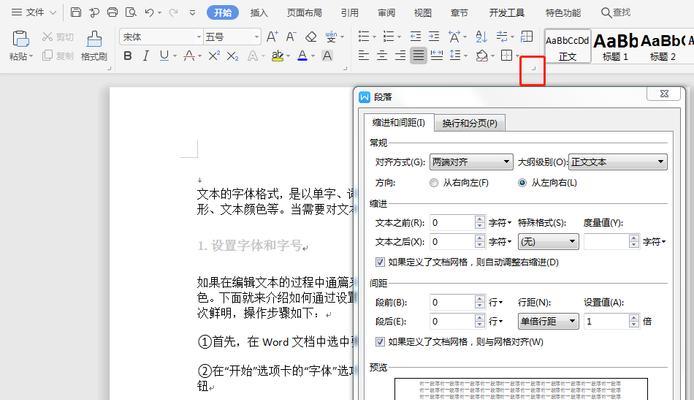Click the Format Painter brush icon
The width and height of the screenshot is (694, 400).
[94, 39]
